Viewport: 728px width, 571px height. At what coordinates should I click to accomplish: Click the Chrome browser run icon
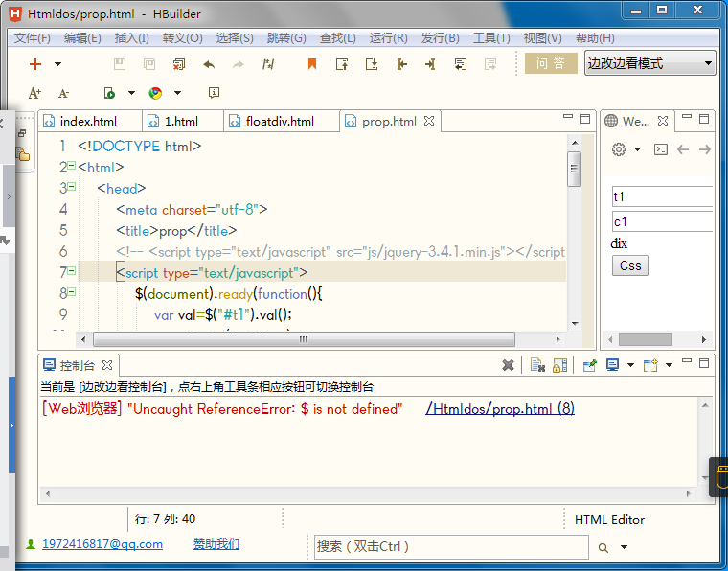tap(155, 93)
